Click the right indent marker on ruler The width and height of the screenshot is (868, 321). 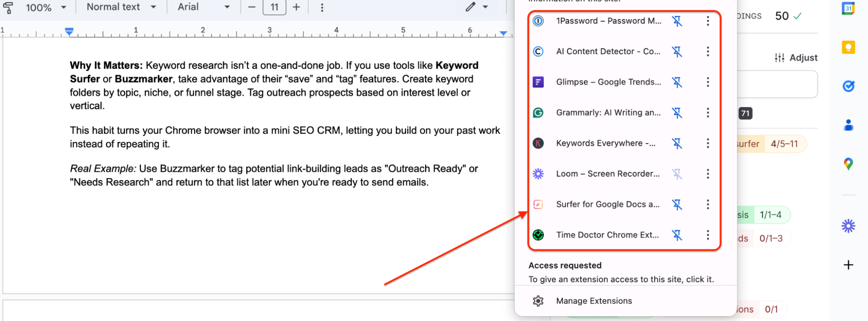[x=503, y=33]
